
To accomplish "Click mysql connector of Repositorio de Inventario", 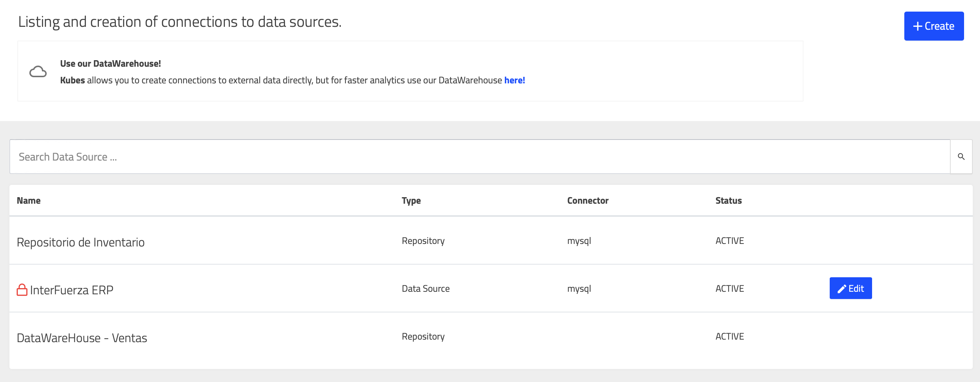I will [x=579, y=241].
